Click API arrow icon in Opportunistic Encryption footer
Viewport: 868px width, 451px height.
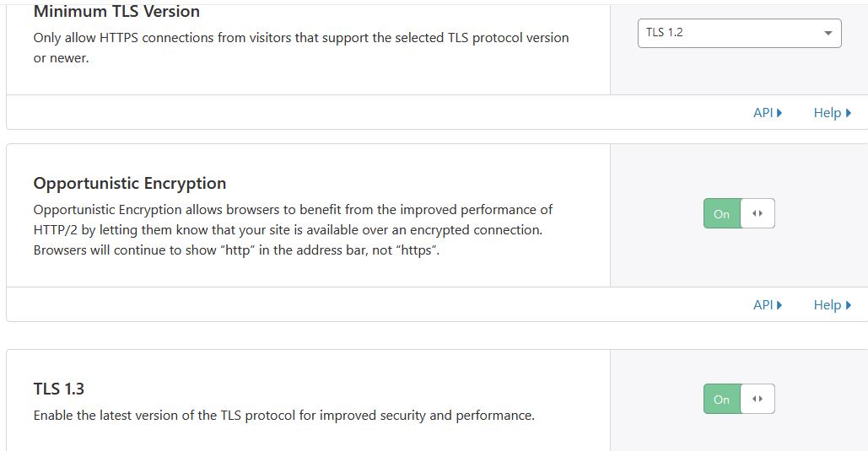(779, 305)
